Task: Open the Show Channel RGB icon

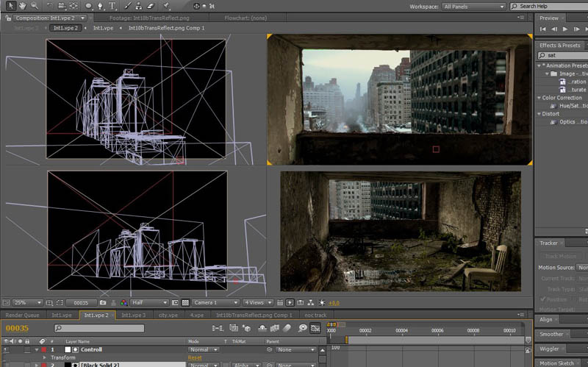Action: click(123, 302)
